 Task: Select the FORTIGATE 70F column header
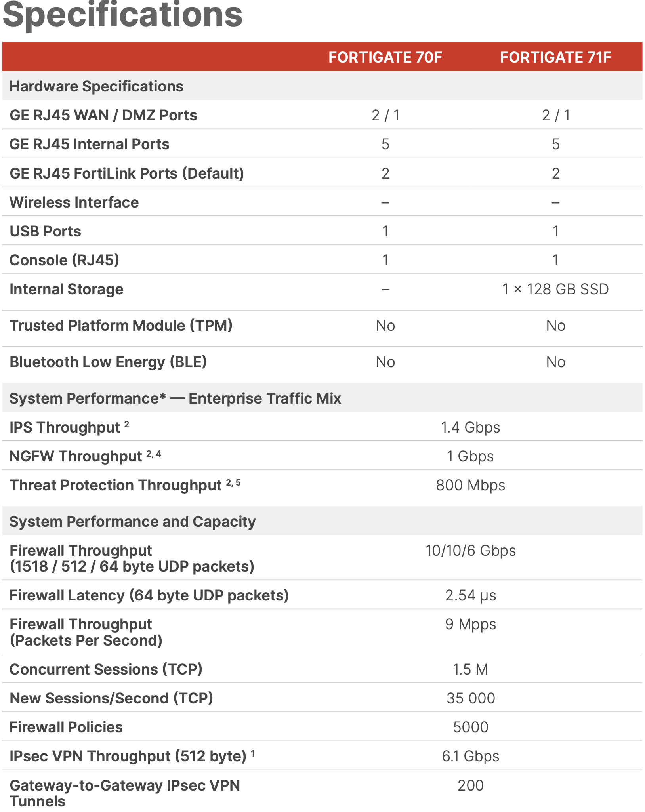[x=385, y=57]
